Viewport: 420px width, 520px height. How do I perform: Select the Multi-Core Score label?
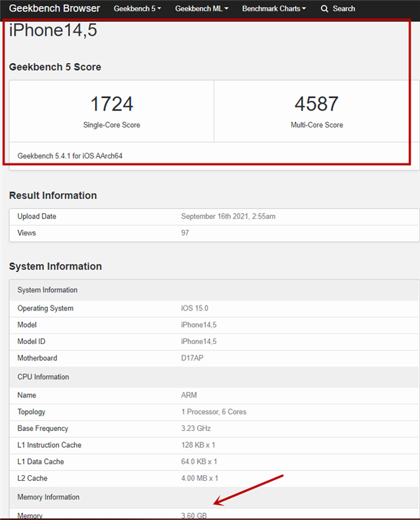(x=316, y=125)
